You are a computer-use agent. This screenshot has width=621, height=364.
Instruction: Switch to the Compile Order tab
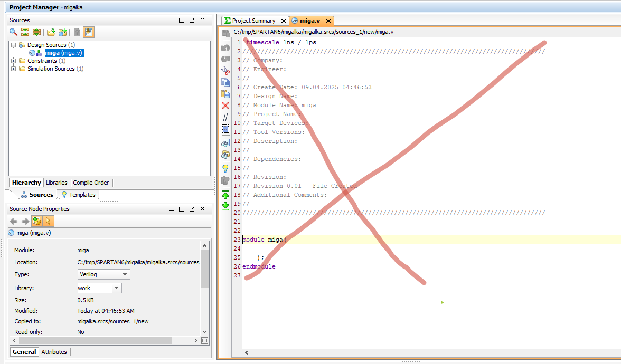tap(91, 183)
